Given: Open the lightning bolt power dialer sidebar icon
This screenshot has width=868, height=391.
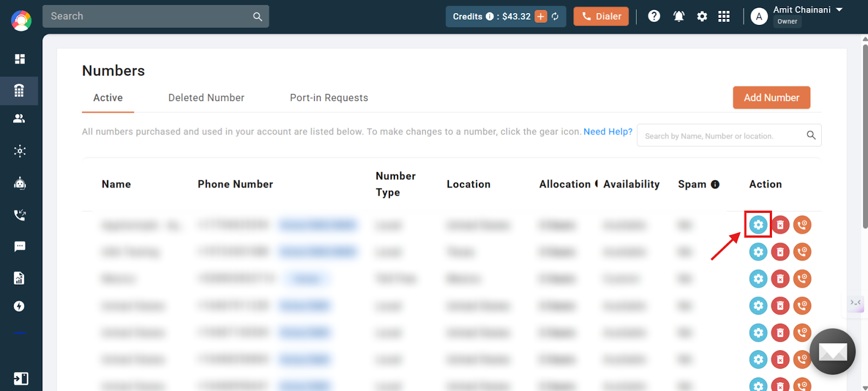Looking at the screenshot, I should [x=19, y=306].
